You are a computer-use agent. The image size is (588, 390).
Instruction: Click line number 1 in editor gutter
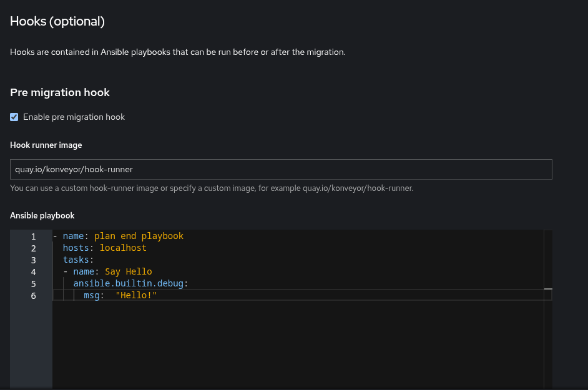click(x=34, y=236)
